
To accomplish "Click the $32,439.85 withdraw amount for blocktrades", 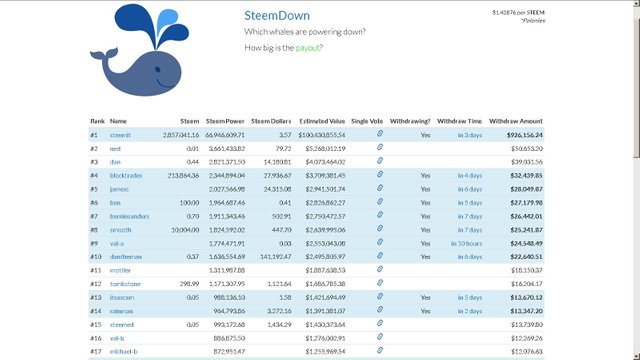I will coord(527,176).
